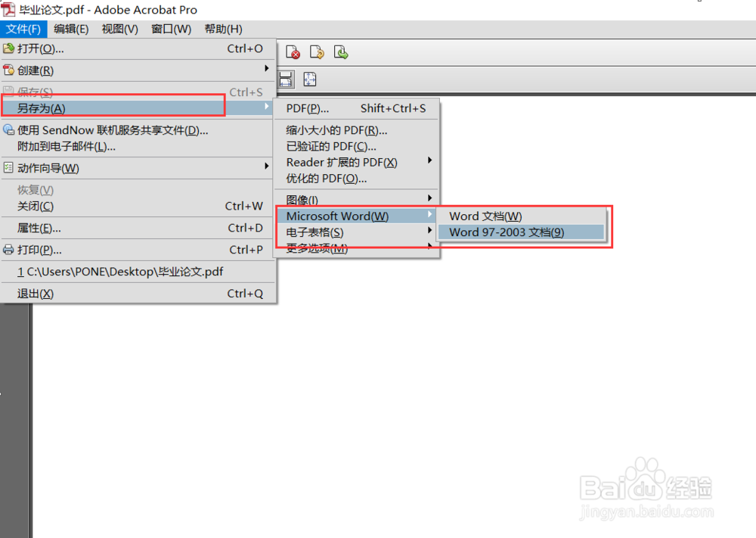The height and width of the screenshot is (538, 756).
Task: Expand the Microsoft Word(W) submenu
Action: pos(356,216)
